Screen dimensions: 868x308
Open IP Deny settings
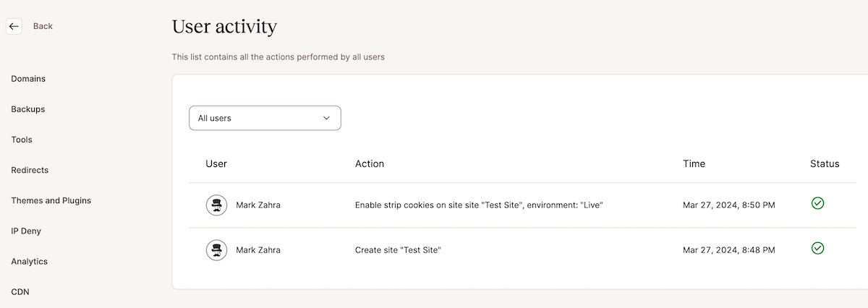[x=26, y=231]
